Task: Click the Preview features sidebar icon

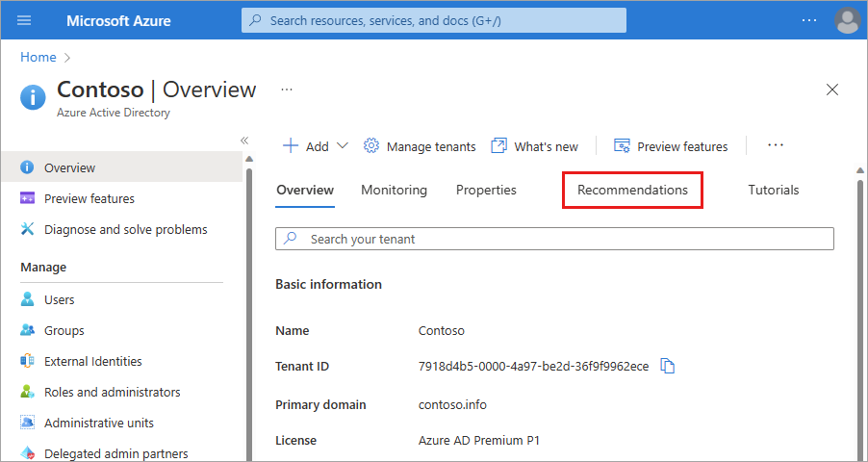Action: click(27, 198)
